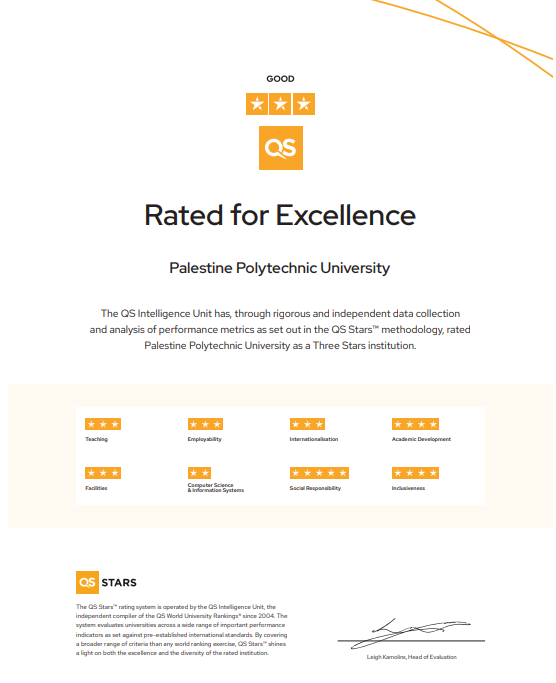This screenshot has width=556, height=683.
Task: Click the Employability star rating
Action: [205, 424]
